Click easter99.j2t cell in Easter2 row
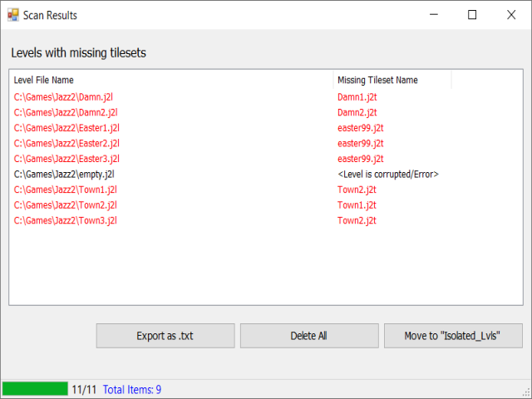This screenshot has width=532, height=399. 360,144
